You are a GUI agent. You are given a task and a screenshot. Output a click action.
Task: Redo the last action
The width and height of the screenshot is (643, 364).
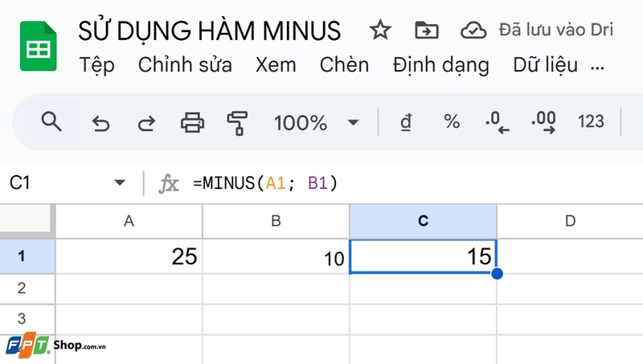pos(146,123)
